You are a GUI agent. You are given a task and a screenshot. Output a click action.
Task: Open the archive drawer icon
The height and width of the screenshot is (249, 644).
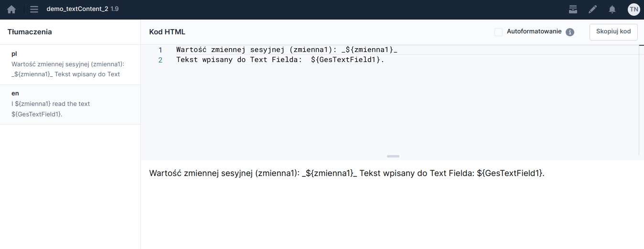(x=573, y=9)
